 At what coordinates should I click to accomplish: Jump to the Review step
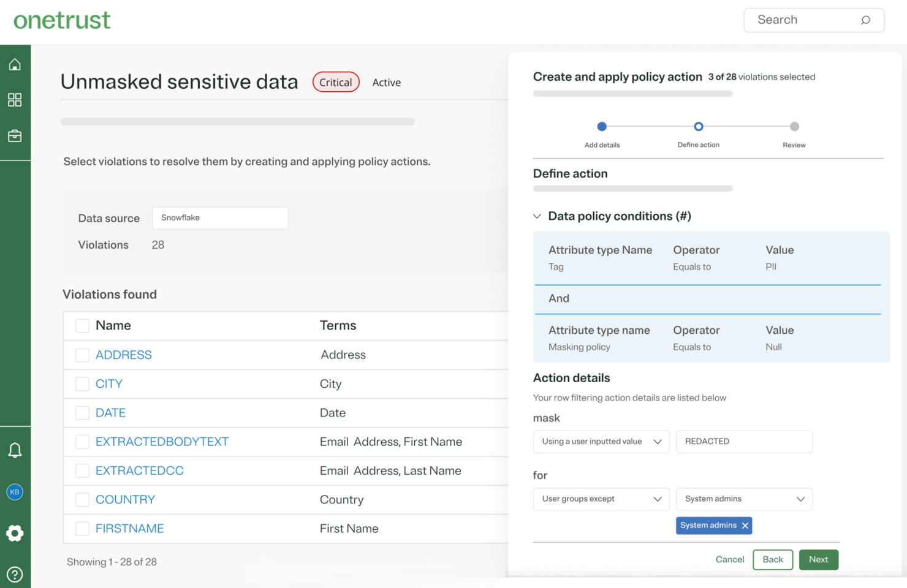794,127
